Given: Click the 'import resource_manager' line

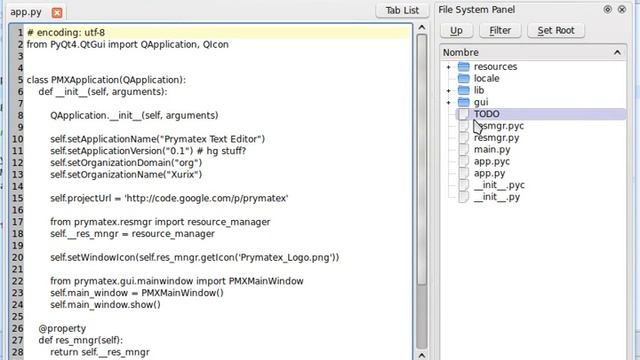Looking at the screenshot, I should pyautogui.click(x=160, y=222).
